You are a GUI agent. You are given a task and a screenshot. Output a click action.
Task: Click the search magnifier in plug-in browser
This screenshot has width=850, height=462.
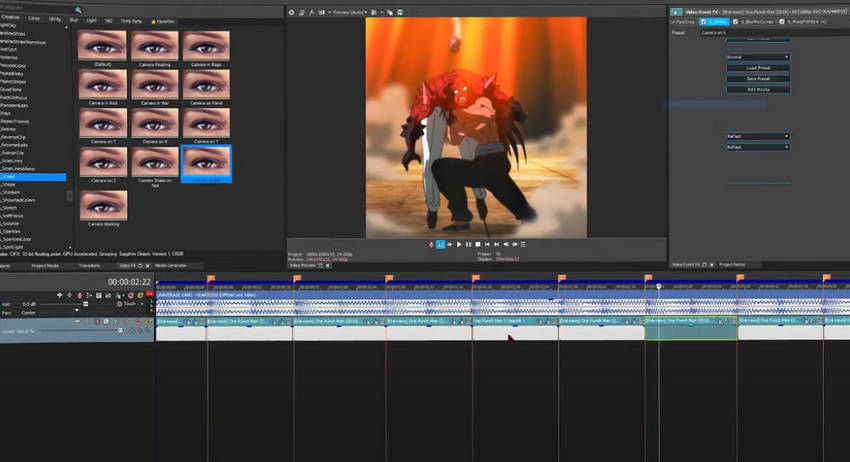click(x=79, y=10)
